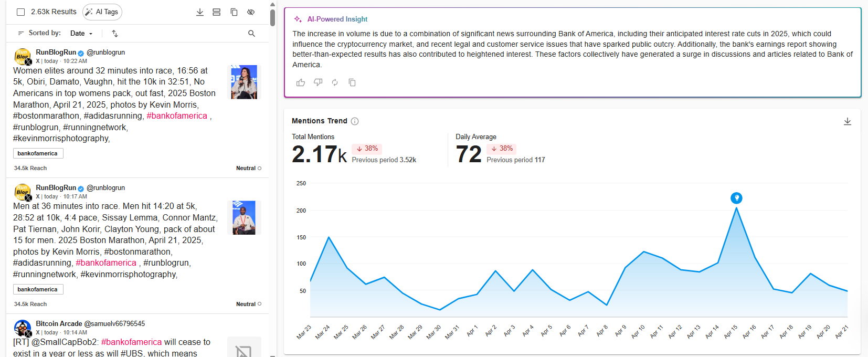Click #bankofamerica hashtag in women elites post

click(177, 116)
